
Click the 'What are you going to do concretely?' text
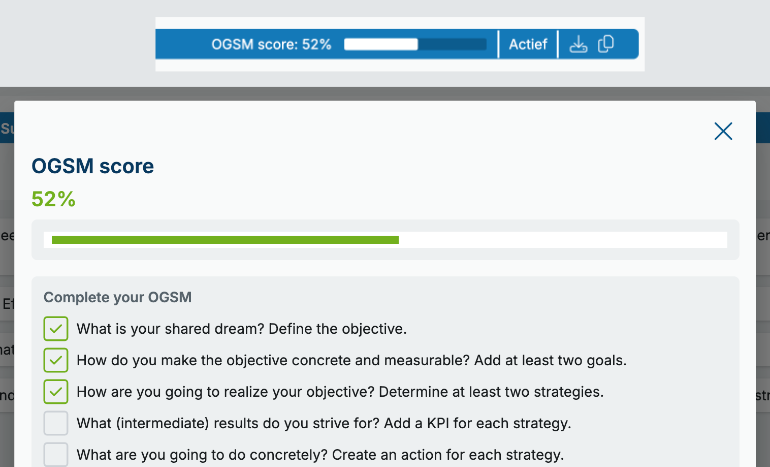pos(320,455)
